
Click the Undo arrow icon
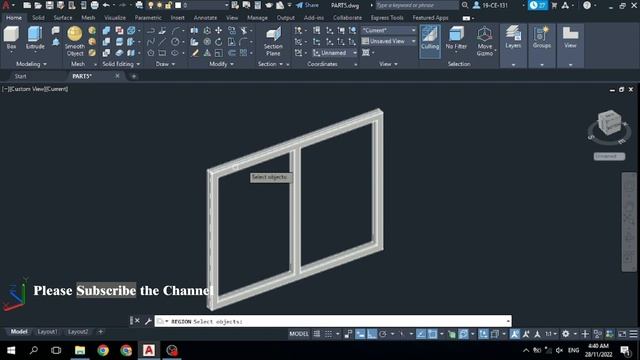(x=106, y=5)
